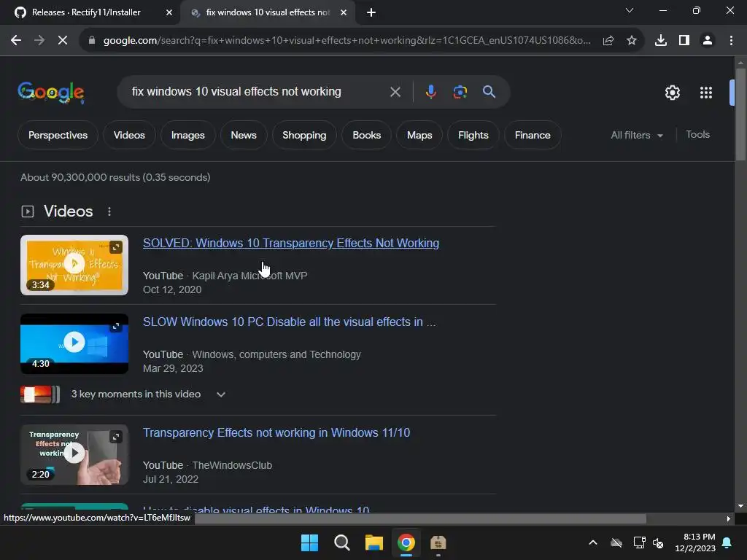Image resolution: width=747 pixels, height=560 pixels.
Task: Open Windows taskbar search
Action: (x=341, y=542)
